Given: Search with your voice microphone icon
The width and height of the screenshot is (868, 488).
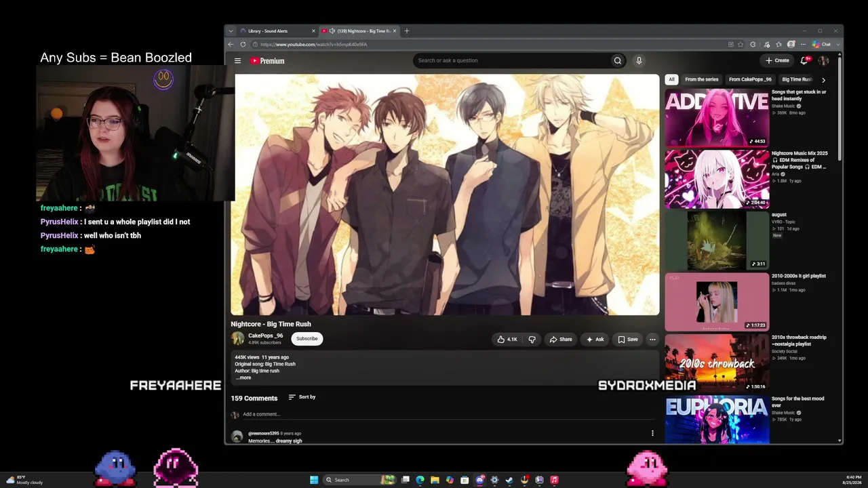Looking at the screenshot, I should pyautogui.click(x=639, y=60).
